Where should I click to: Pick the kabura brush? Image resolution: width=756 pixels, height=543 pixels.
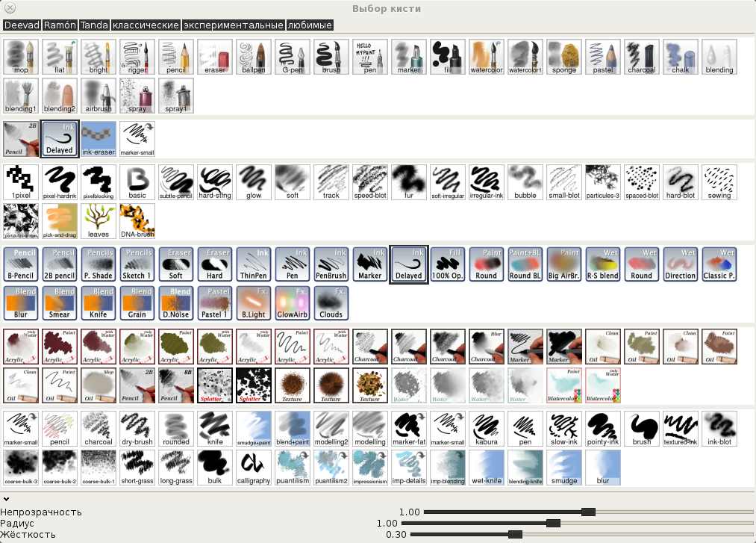tap(487, 429)
